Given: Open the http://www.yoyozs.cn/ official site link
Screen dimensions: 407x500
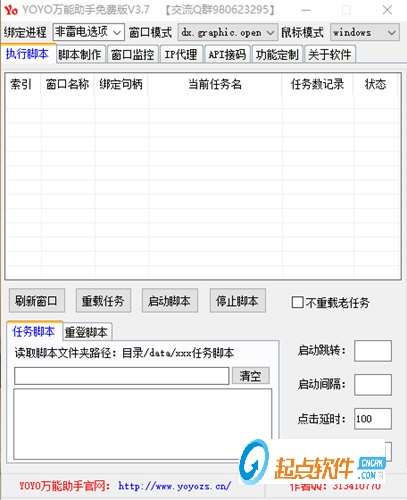Looking at the screenshot, I should click(175, 486).
